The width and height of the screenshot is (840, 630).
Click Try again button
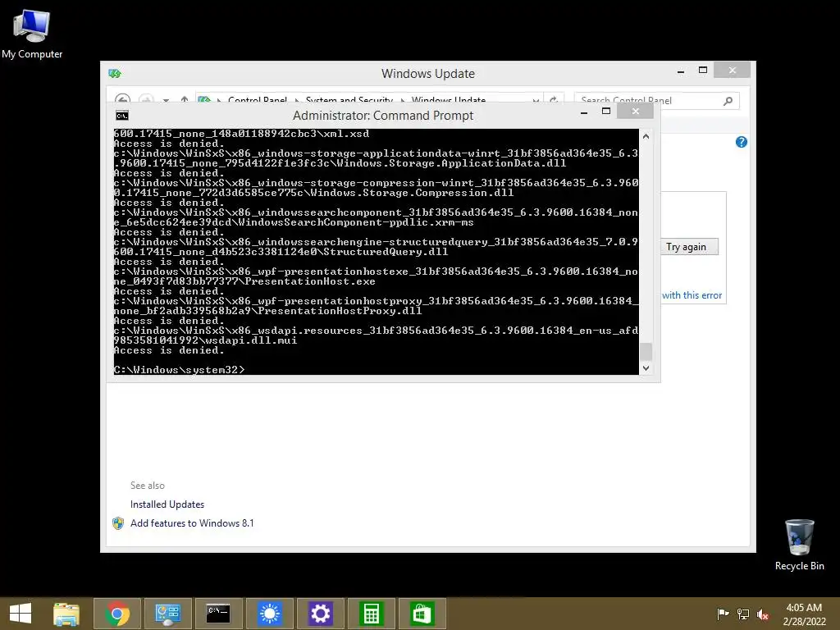(689, 247)
